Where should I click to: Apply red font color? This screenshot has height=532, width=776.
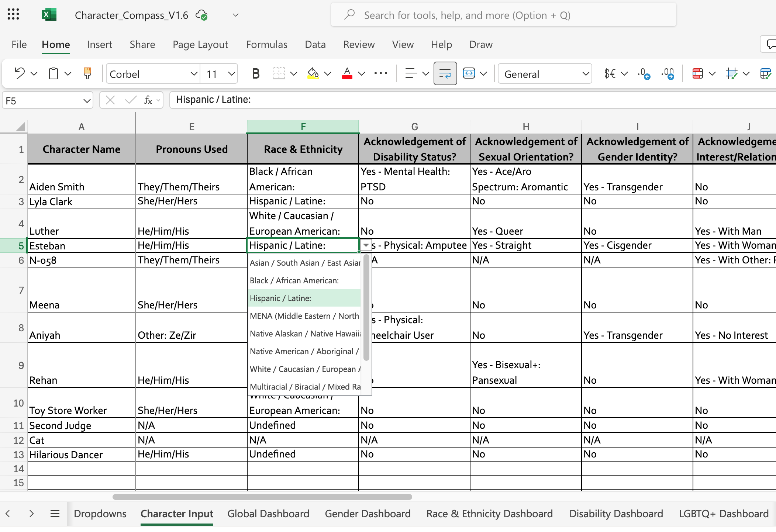pyautogui.click(x=347, y=73)
